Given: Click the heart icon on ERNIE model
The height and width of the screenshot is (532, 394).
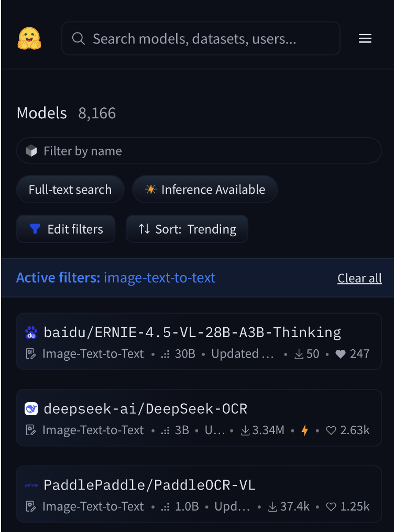Looking at the screenshot, I should click(x=341, y=354).
